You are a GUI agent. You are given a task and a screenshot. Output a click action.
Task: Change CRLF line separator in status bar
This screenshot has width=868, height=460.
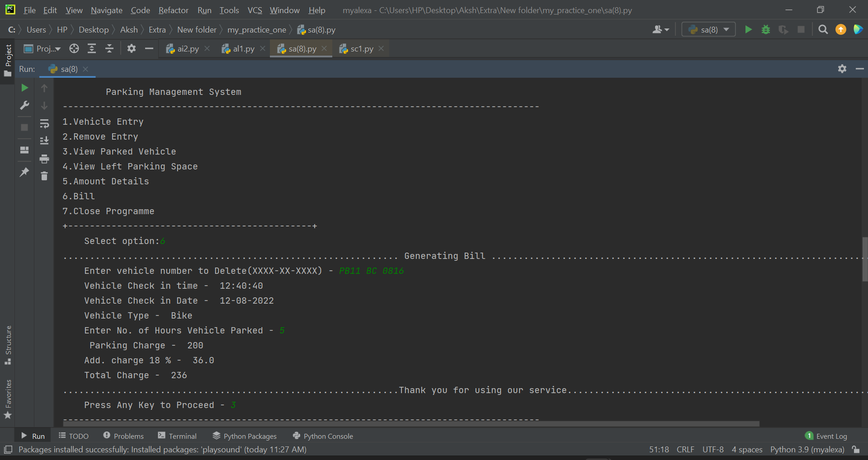[685, 450]
